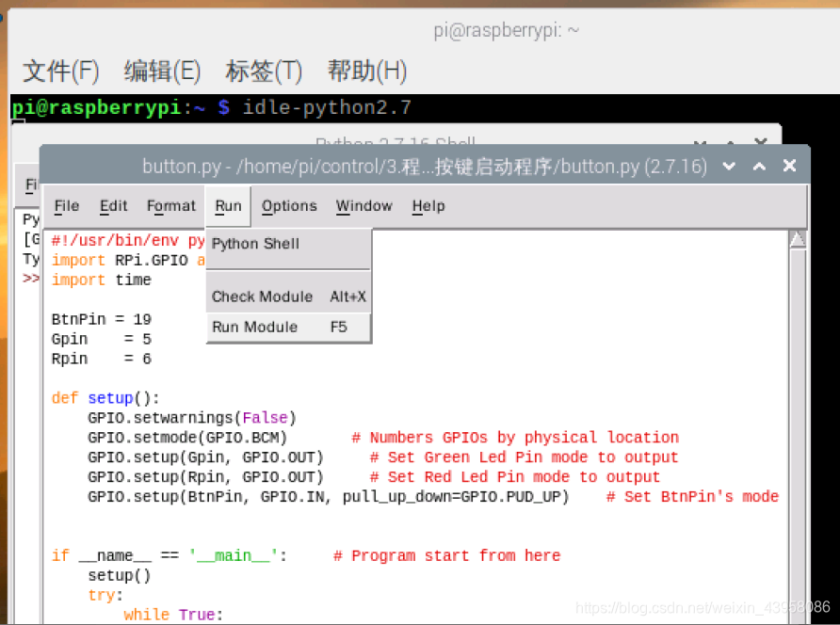Open the Window menu in IDLE
The width and height of the screenshot is (840, 625).
click(364, 206)
